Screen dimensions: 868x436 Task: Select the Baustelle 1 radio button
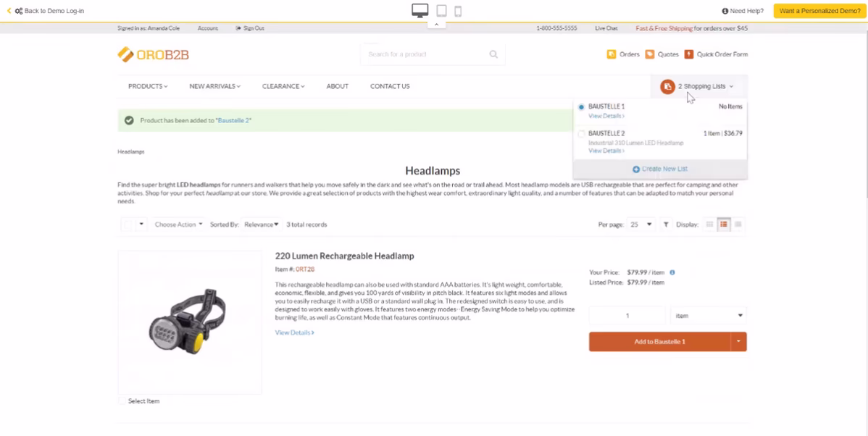pyautogui.click(x=581, y=107)
